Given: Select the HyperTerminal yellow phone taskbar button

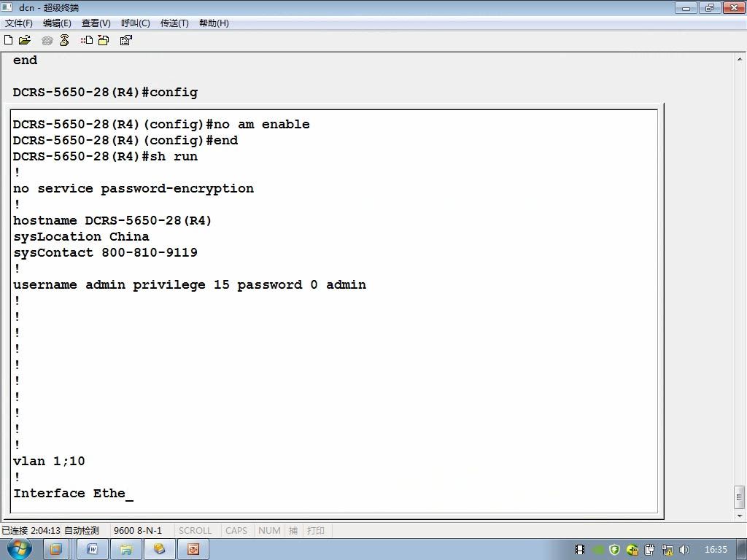Looking at the screenshot, I should pos(159,549).
